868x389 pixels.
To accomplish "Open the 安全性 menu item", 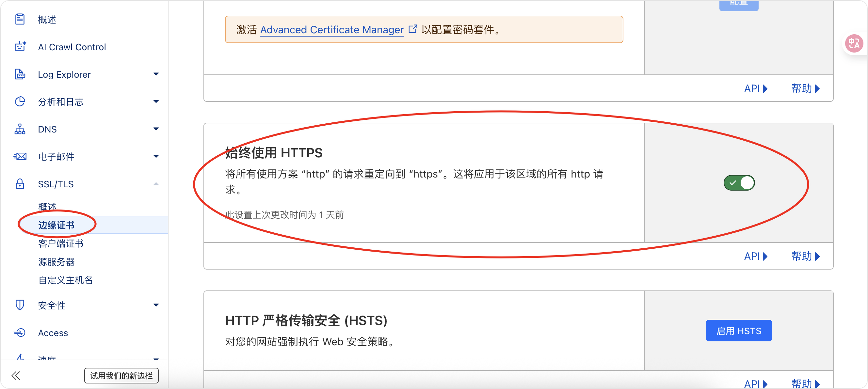I will [52, 305].
